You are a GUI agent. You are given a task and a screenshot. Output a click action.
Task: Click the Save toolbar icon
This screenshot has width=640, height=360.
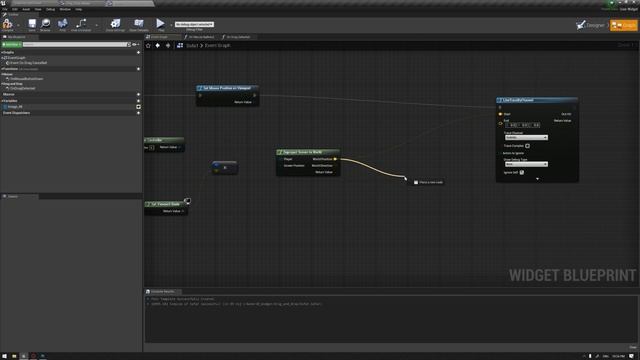pyautogui.click(x=32, y=24)
